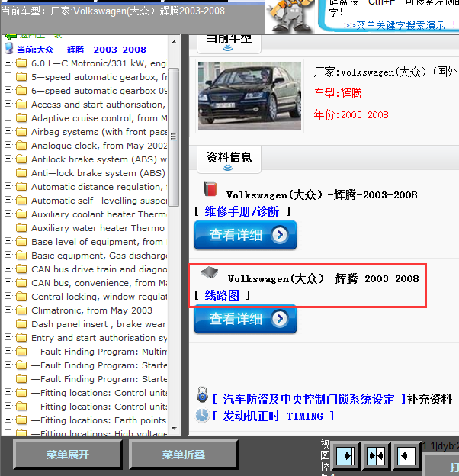This screenshot has width=459, height=476.
Task: Expand the Fault Finding Program: Multim node
Action: (x=8, y=350)
